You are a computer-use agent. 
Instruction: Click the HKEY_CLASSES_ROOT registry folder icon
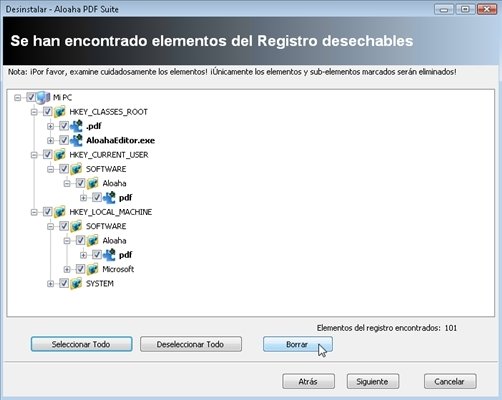coord(60,112)
